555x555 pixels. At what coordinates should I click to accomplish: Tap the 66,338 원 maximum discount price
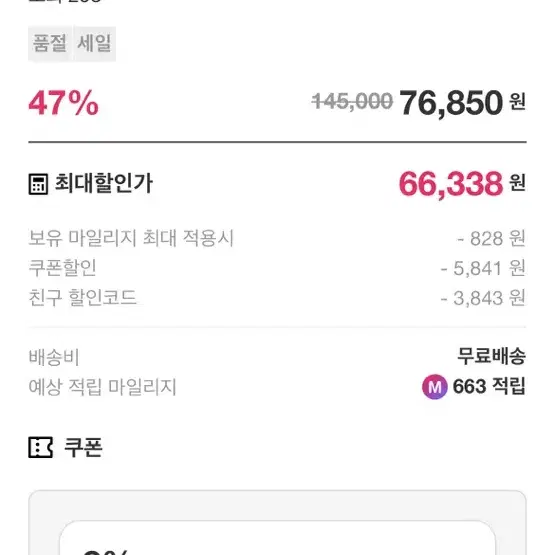[462, 184]
